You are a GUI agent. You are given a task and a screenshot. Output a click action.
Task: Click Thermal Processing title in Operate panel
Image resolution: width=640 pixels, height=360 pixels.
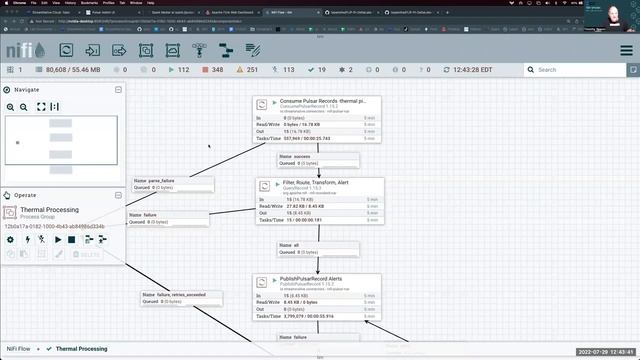click(49, 209)
